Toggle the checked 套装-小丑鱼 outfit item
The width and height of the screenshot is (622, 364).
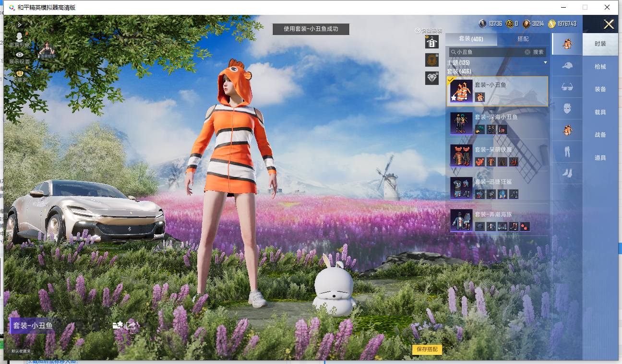click(x=497, y=91)
